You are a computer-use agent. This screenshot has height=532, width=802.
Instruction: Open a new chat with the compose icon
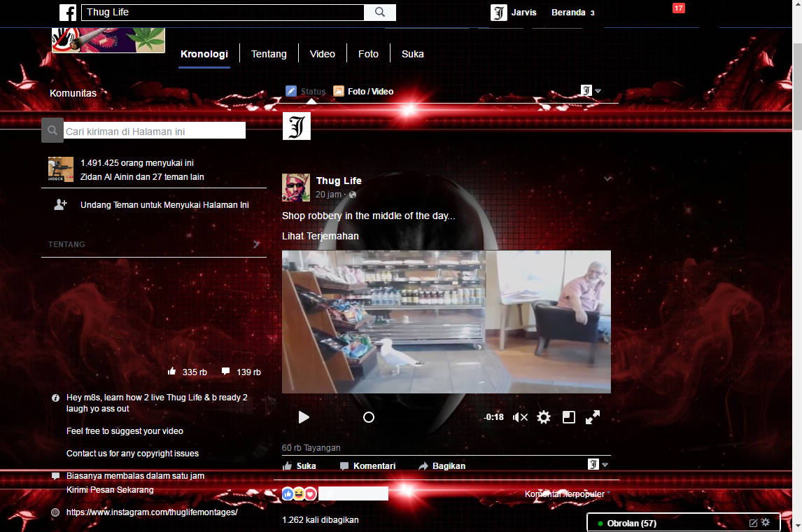pyautogui.click(x=752, y=522)
